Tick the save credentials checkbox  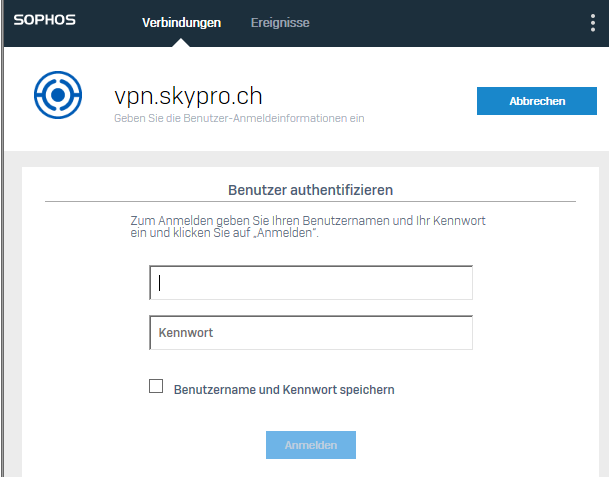pyautogui.click(x=156, y=386)
